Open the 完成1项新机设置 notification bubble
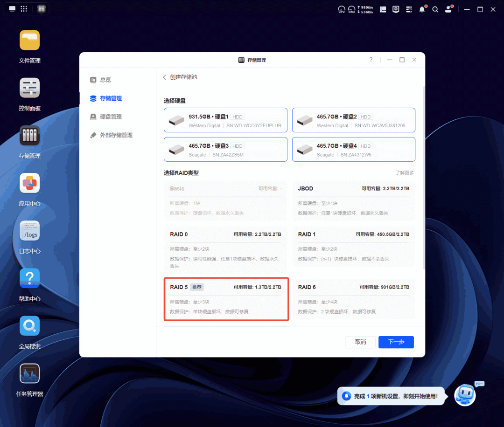504x427 pixels. 392,396
